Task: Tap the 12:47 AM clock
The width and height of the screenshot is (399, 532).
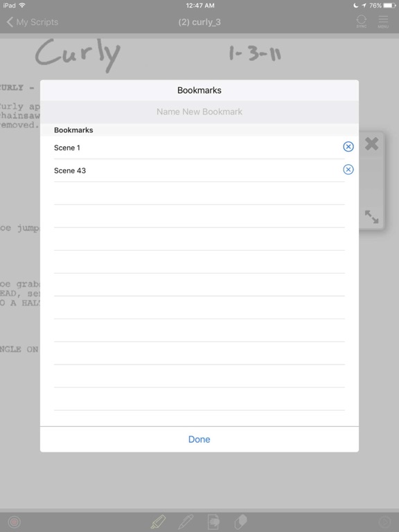Action: pyautogui.click(x=199, y=6)
